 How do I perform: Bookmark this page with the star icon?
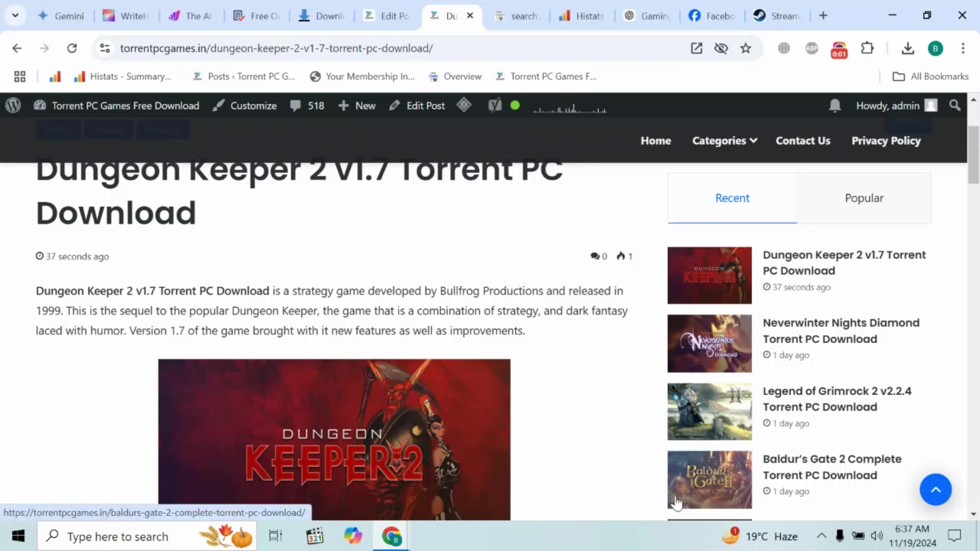click(x=746, y=48)
